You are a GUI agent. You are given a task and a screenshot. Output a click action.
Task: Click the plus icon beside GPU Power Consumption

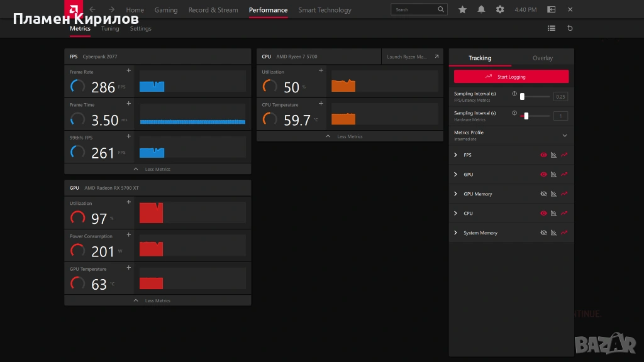129,235
